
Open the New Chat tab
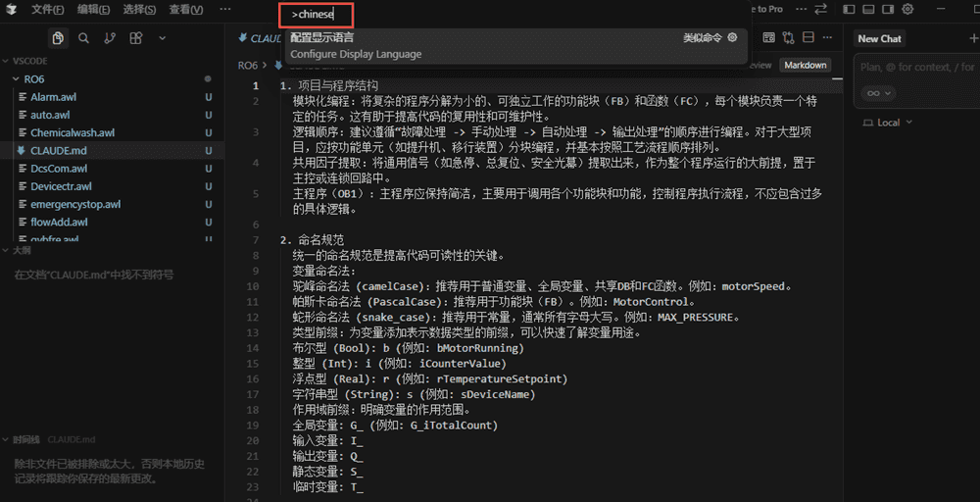tap(879, 38)
